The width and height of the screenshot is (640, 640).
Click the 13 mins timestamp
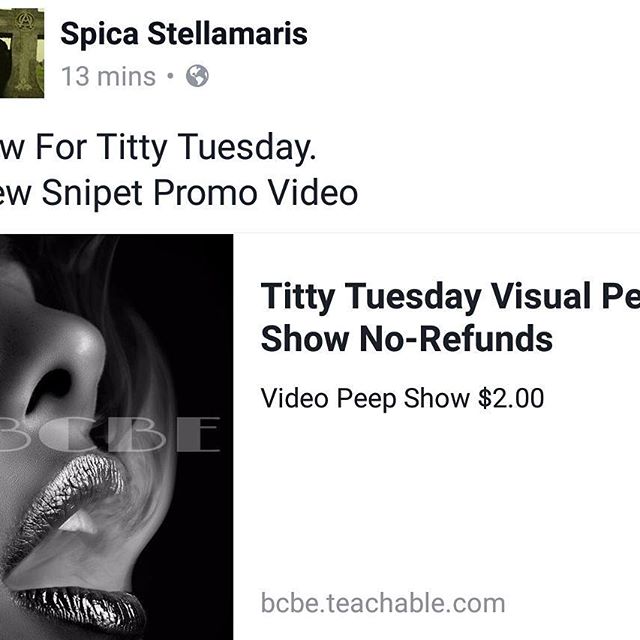click(x=109, y=76)
